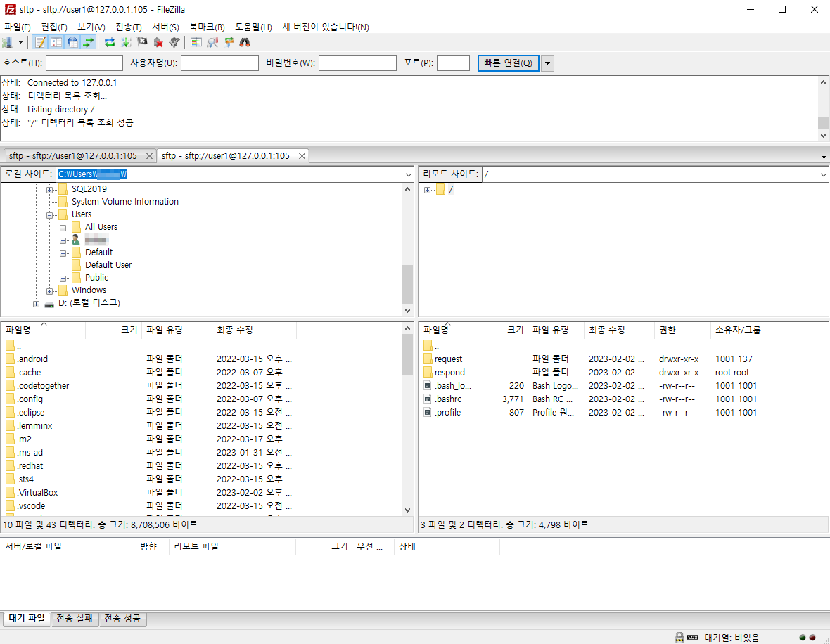Switch to the 전송 성공 tab
The height and width of the screenshot is (644, 830).
[x=122, y=618]
